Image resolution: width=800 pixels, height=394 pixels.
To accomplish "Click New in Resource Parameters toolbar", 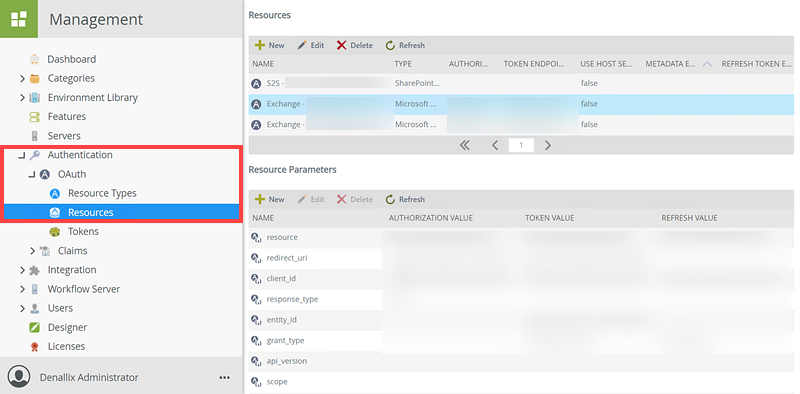I will (269, 200).
